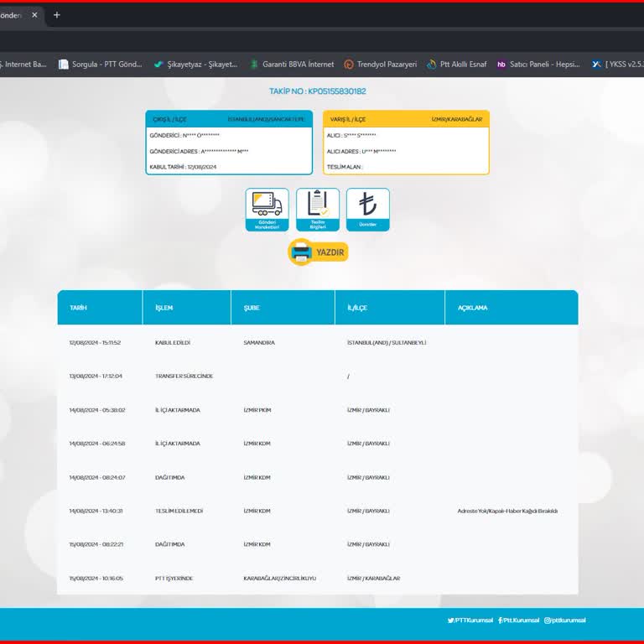This screenshot has width=644, height=644.
Task: Select the KABUL EDİLDİ row entry
Action: (173, 342)
